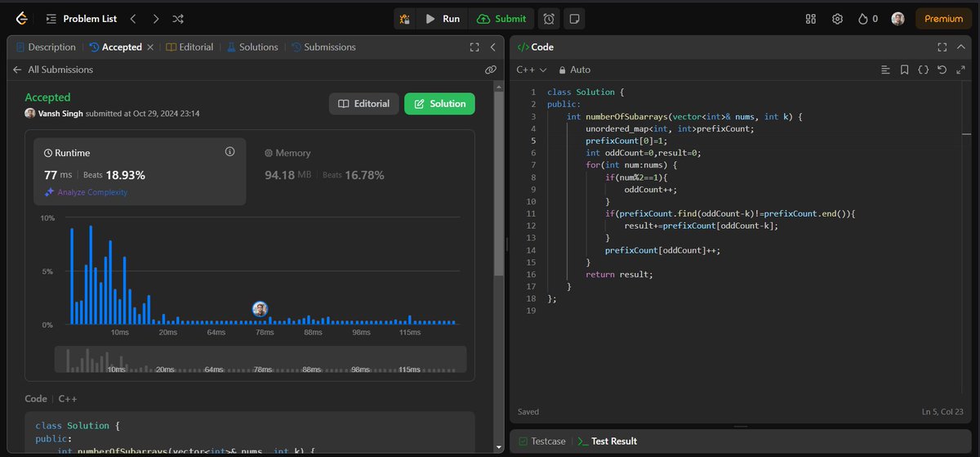Screen dimensions: 980x457
Task: Open the Testcase tab
Action: tap(541, 441)
